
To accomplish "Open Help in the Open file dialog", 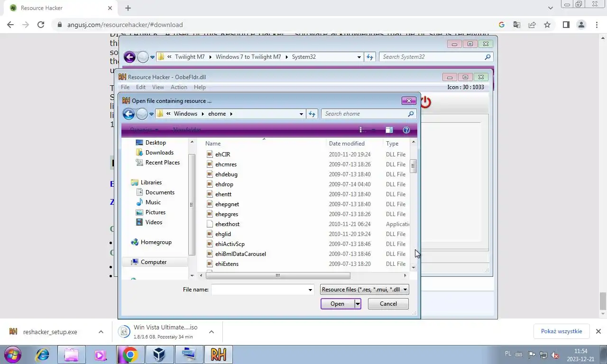I will 406,130.
